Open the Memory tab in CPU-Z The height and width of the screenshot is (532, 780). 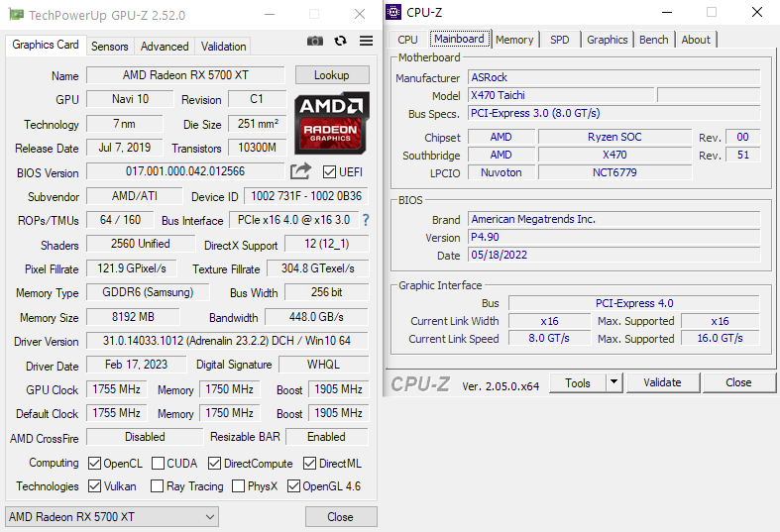point(514,40)
